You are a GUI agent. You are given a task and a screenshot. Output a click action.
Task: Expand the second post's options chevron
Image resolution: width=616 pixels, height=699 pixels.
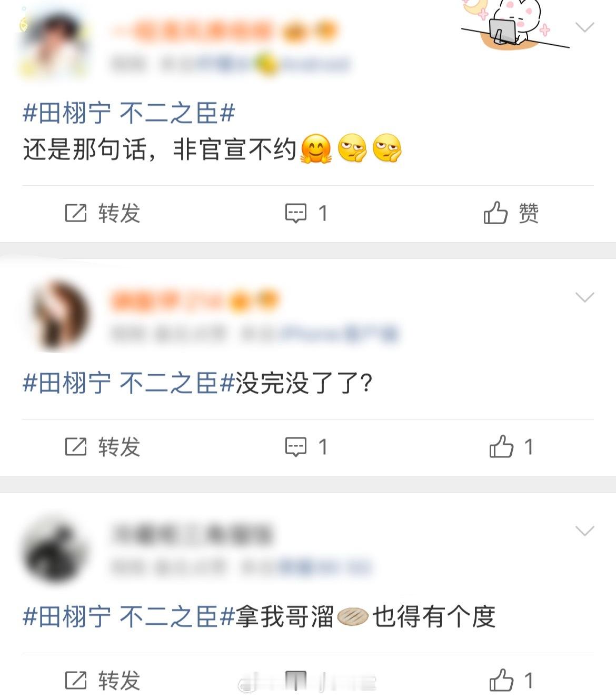(x=584, y=297)
